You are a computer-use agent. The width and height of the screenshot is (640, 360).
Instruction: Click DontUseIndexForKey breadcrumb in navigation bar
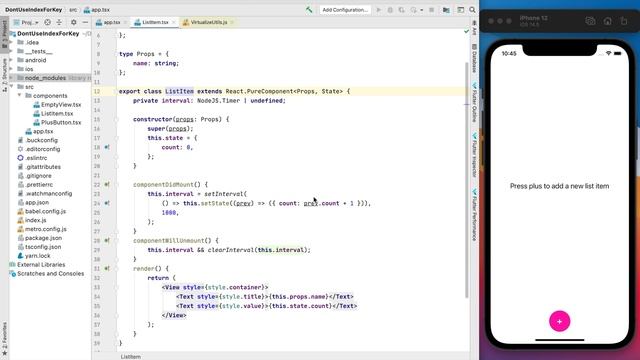[33, 9]
